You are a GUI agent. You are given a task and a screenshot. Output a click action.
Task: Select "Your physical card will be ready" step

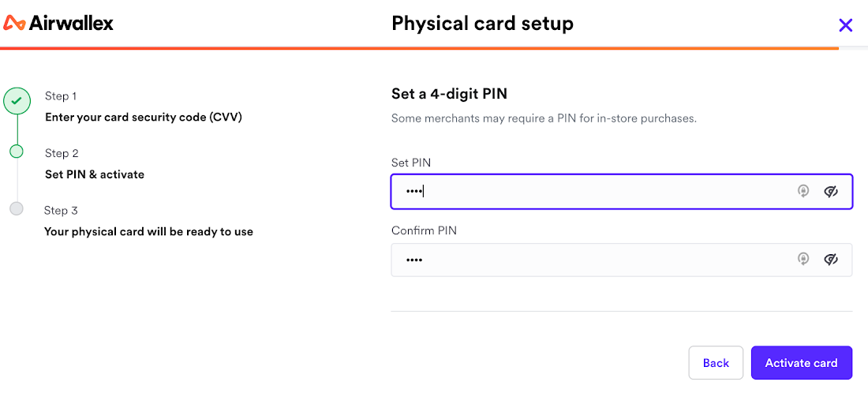point(148,232)
